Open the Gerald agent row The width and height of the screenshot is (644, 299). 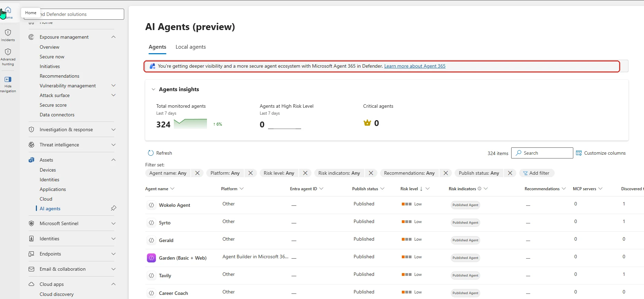tap(166, 240)
